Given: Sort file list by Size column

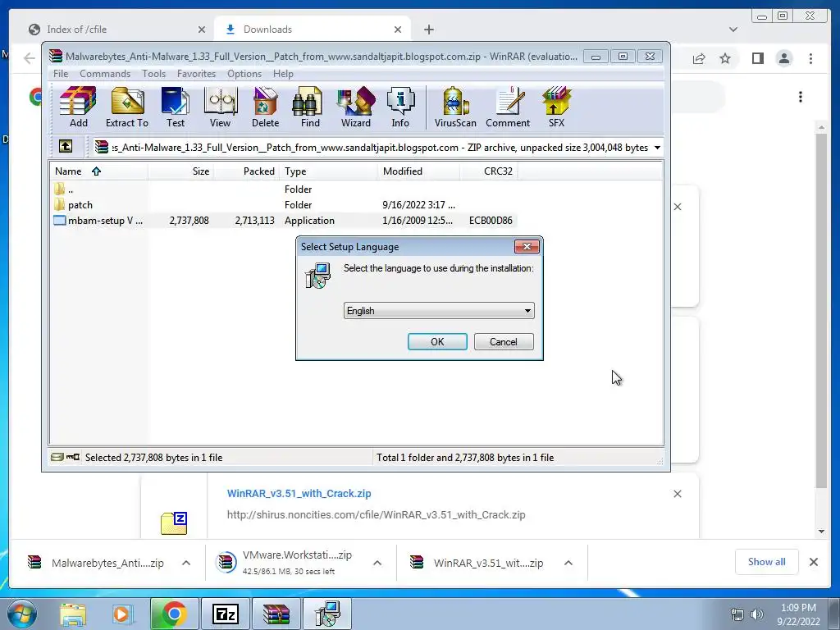Looking at the screenshot, I should click(180, 171).
